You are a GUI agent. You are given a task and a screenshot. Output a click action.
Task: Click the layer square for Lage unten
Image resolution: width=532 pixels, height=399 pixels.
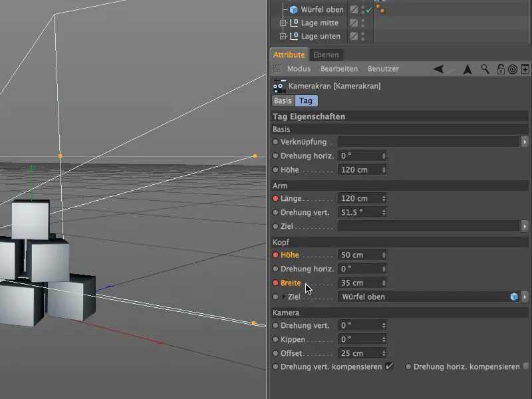[x=354, y=36]
